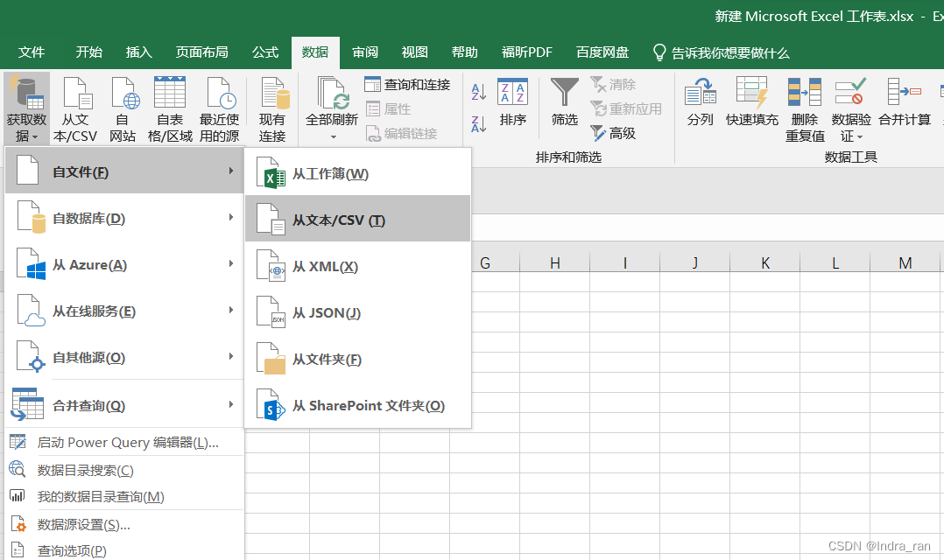Expand the 自数据库(D) submenu

coord(124,218)
